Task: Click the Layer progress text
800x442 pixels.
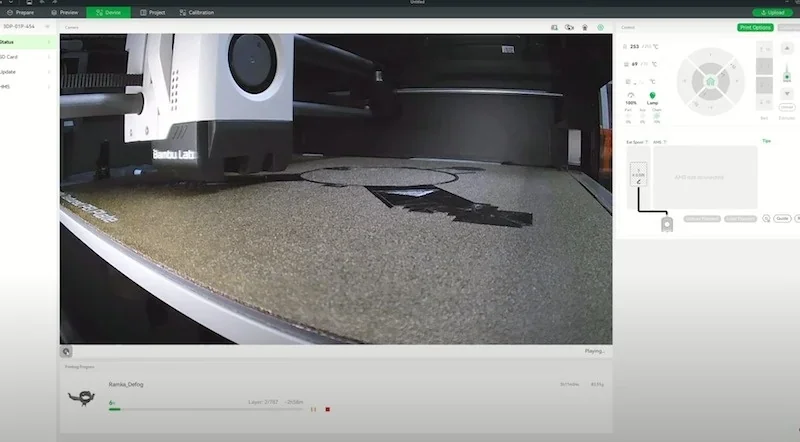Action: click(x=263, y=402)
